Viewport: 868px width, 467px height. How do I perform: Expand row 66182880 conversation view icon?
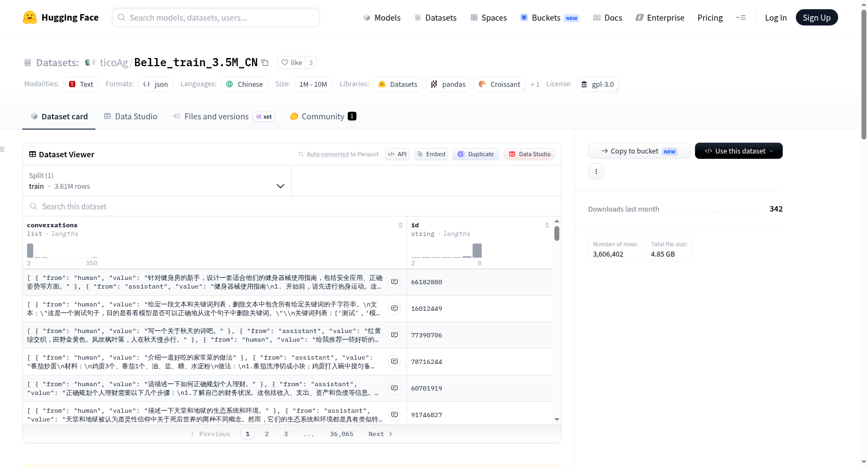pos(394,282)
